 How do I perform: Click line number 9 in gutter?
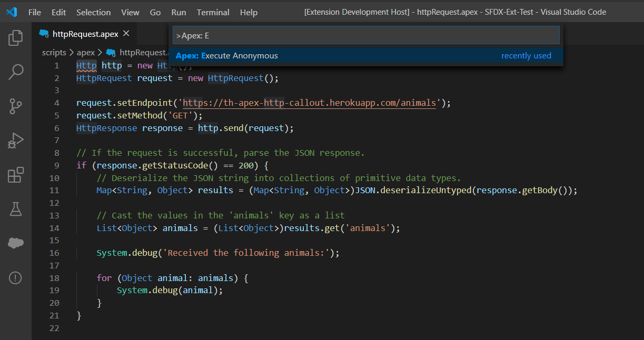57,166
